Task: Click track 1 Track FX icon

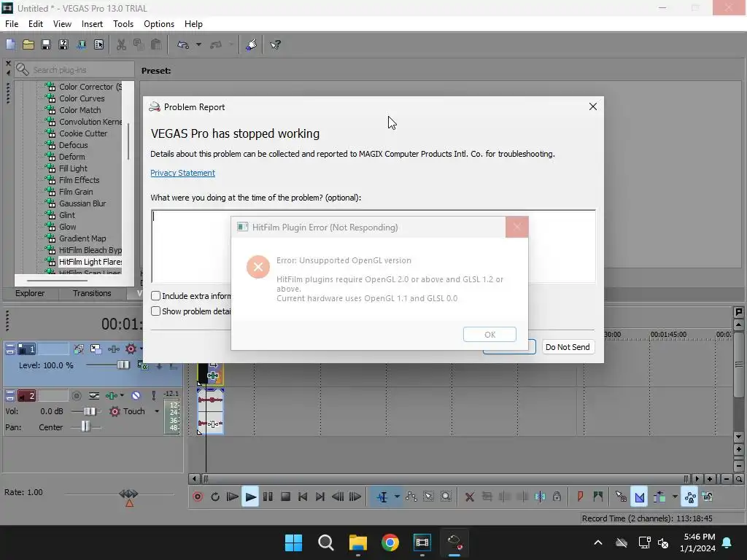Action: [x=113, y=349]
